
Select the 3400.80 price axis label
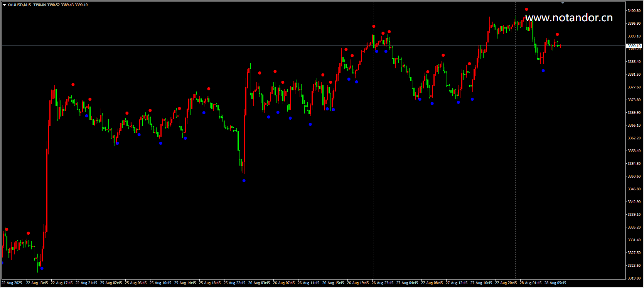coord(634,11)
